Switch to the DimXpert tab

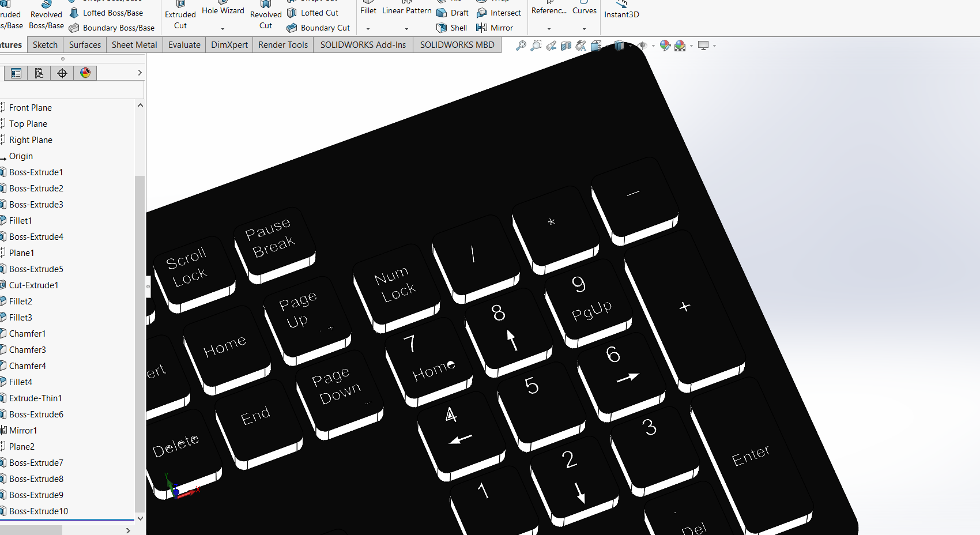pos(229,45)
